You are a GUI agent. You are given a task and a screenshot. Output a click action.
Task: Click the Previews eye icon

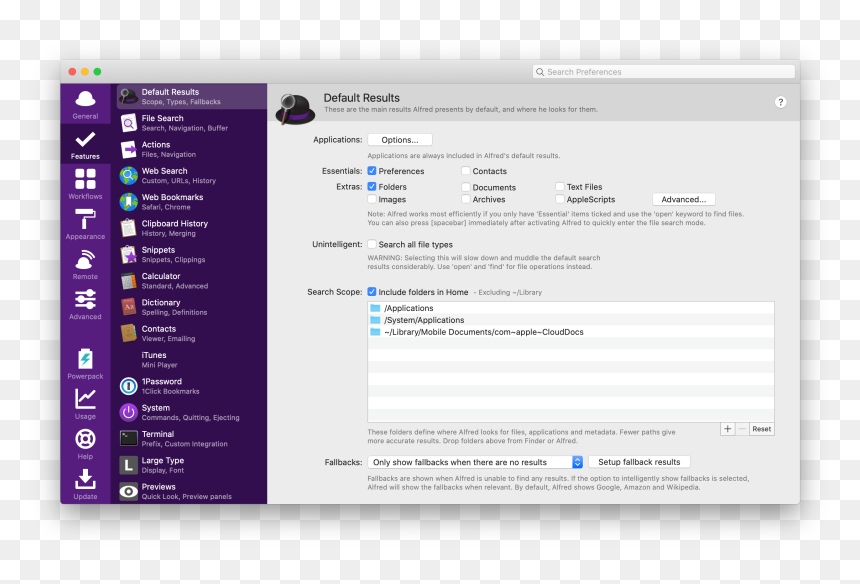coord(128,491)
